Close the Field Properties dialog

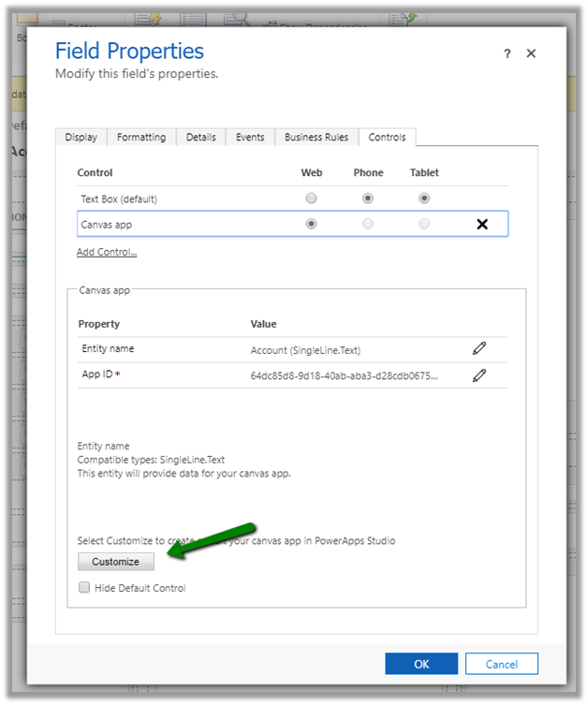(531, 54)
